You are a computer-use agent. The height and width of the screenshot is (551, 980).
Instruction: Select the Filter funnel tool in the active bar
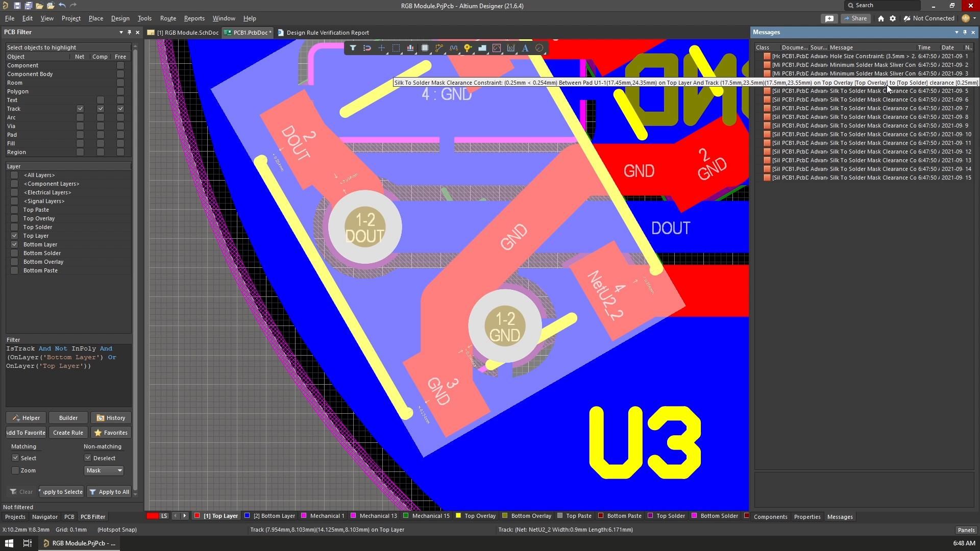click(353, 48)
